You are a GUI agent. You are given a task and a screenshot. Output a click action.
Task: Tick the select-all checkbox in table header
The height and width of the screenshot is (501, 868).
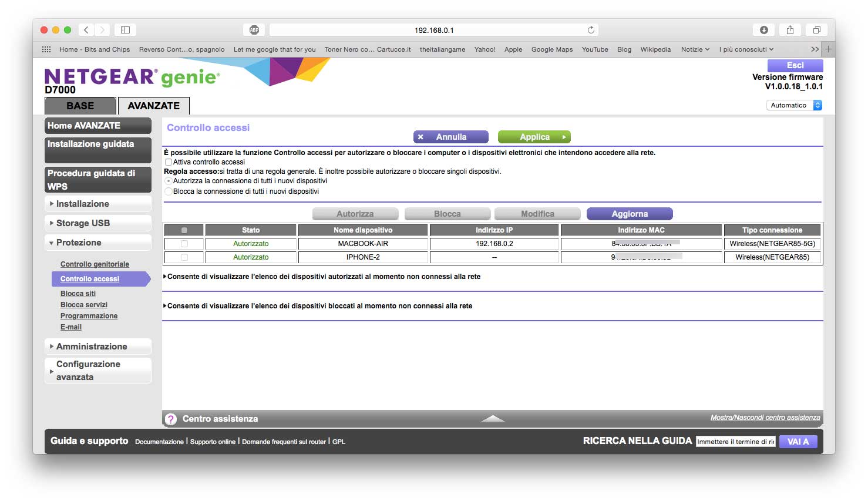point(184,230)
